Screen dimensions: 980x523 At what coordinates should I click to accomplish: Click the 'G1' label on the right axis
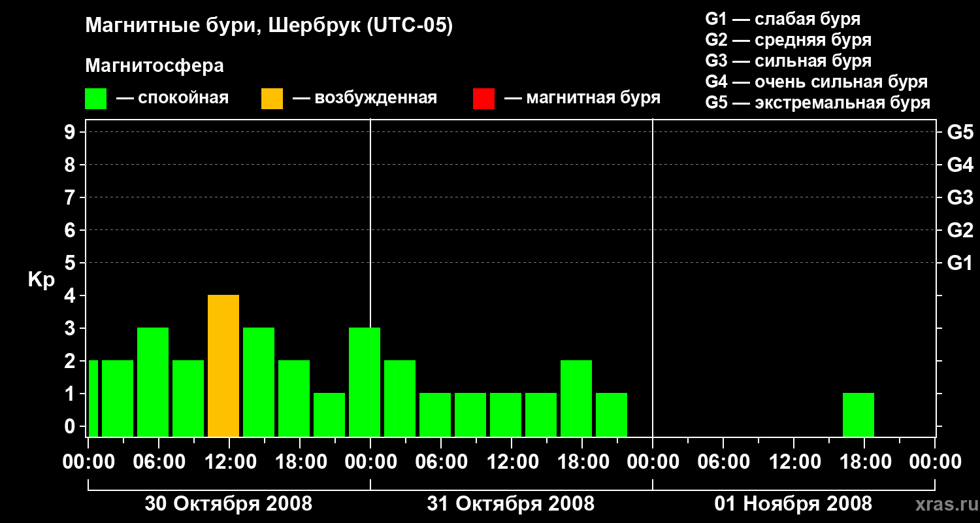click(960, 263)
